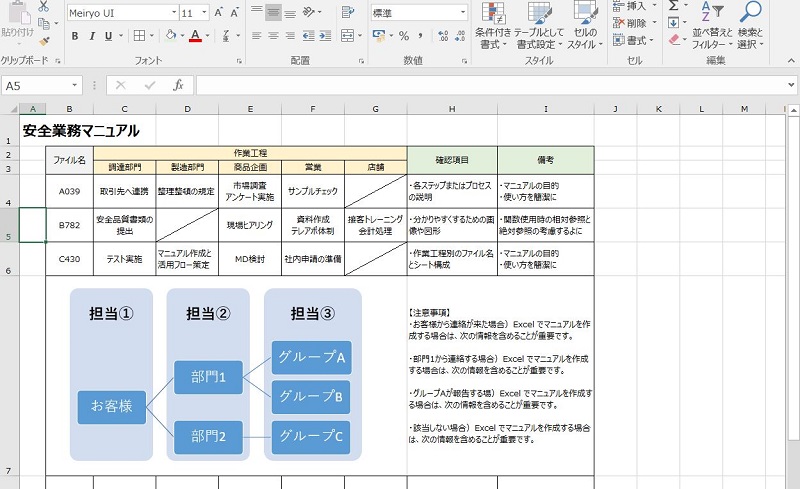800x489 pixels.
Task: Expand the font size 11 dropdown
Action: (x=202, y=13)
